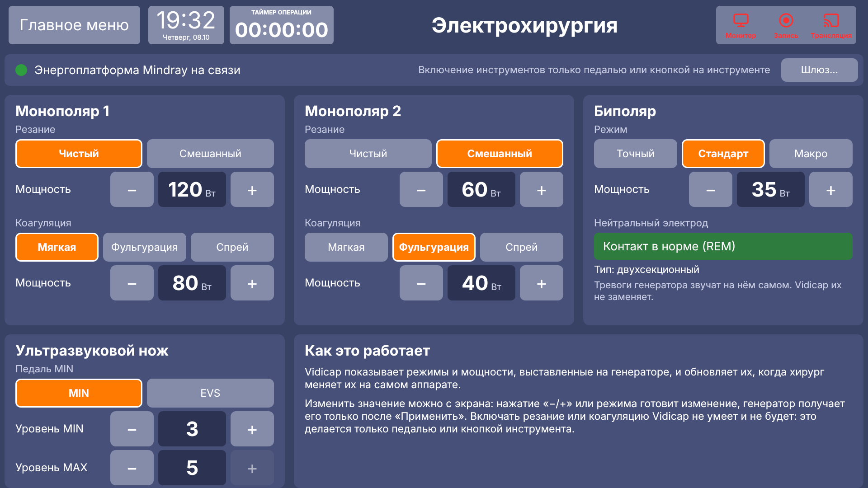Select Фульгурация coagulation for Монополяр 1
868x488 pixels.
coord(145,247)
